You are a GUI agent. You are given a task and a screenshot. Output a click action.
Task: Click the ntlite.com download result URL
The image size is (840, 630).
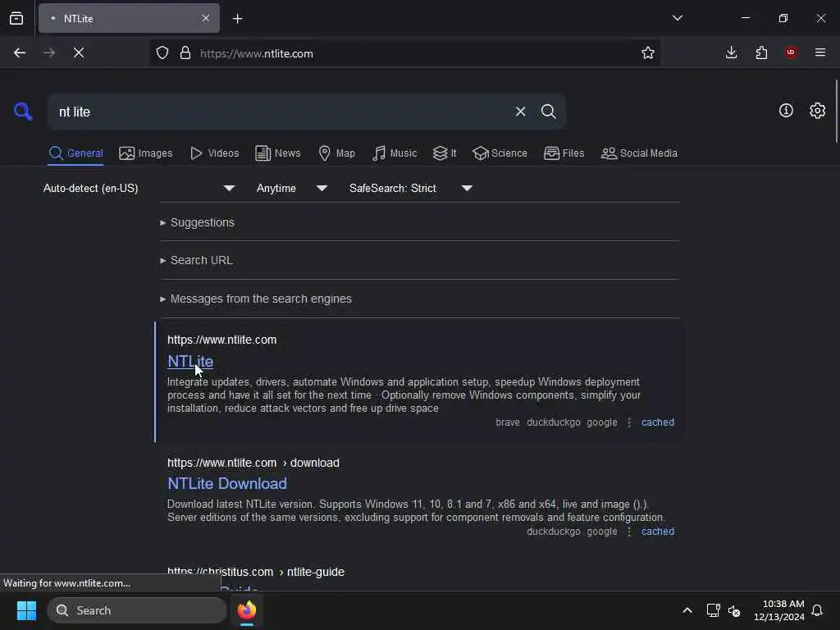[x=253, y=463]
